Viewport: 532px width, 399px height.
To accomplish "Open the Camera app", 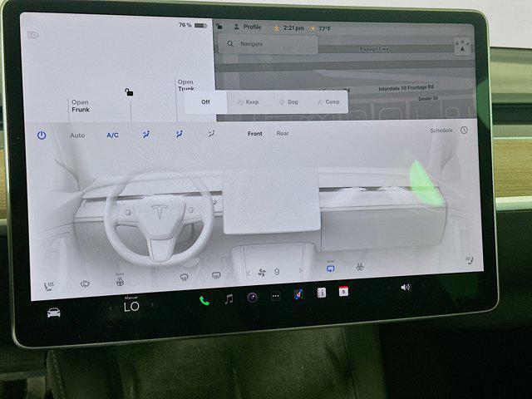I will [252, 298].
